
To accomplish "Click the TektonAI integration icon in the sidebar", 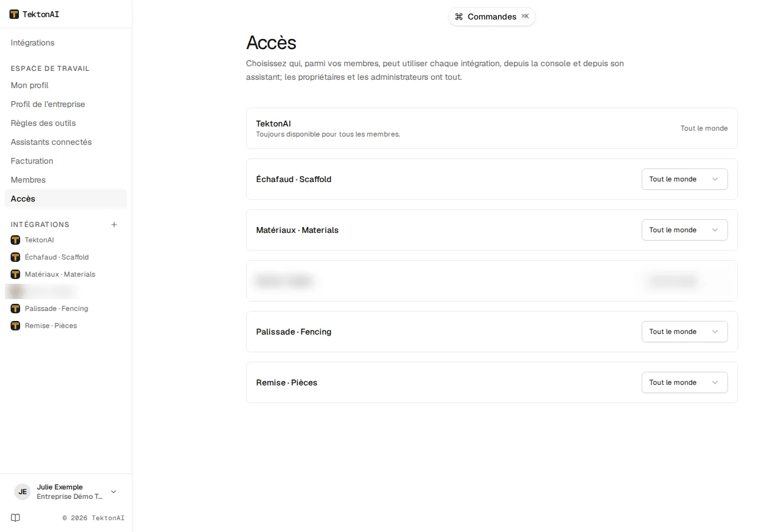I will tap(15, 240).
